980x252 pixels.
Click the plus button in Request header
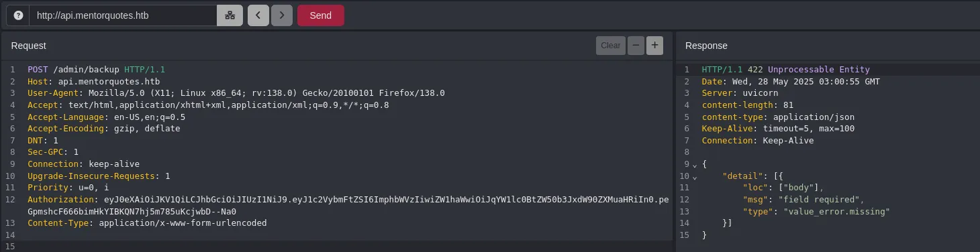point(654,46)
